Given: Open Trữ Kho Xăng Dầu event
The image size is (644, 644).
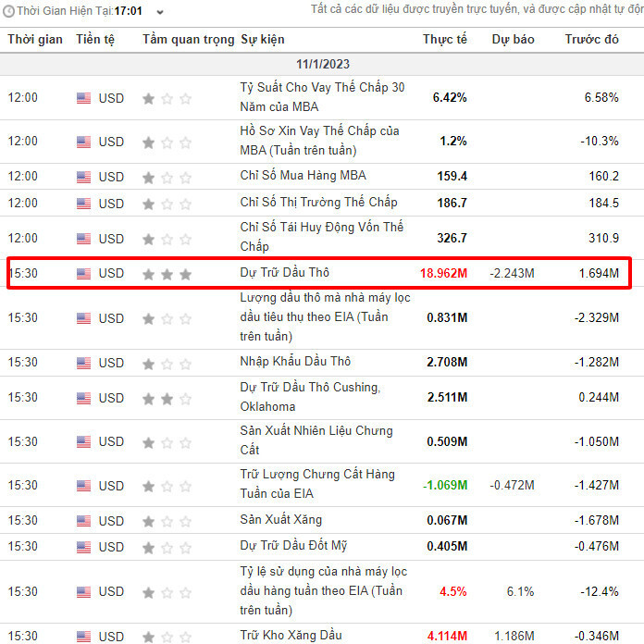Looking at the screenshot, I should tap(291, 635).
